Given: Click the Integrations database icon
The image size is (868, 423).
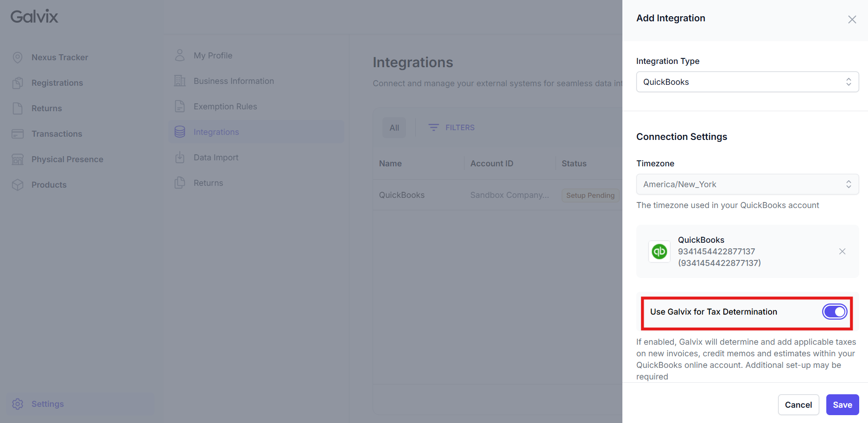Looking at the screenshot, I should click(x=180, y=132).
